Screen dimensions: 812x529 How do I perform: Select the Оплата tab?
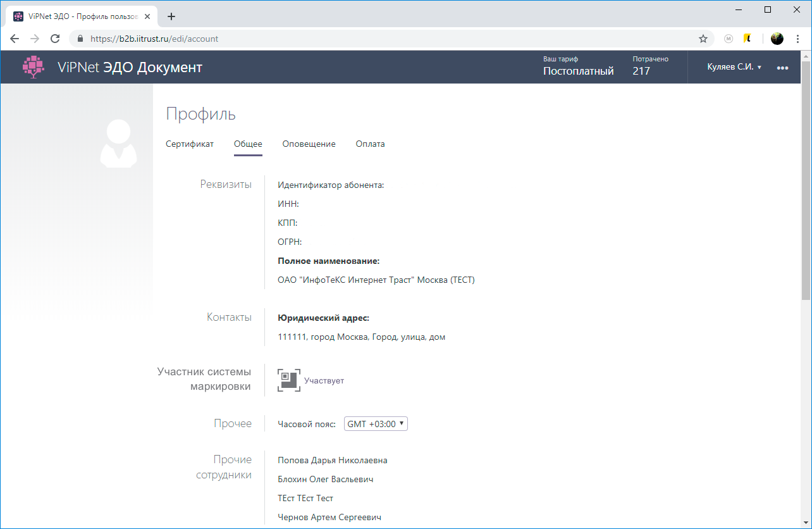point(370,144)
